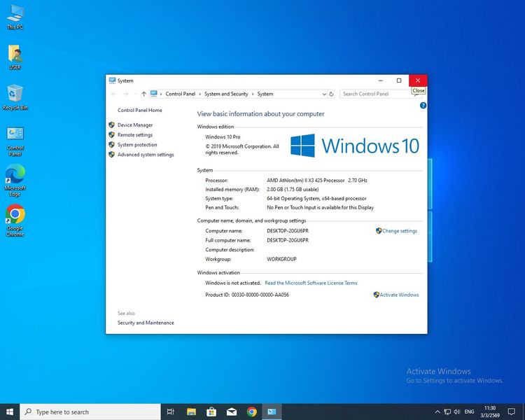This screenshot has height=420, width=525.
Task: Go up one level with Up arrow
Action: 143,94
